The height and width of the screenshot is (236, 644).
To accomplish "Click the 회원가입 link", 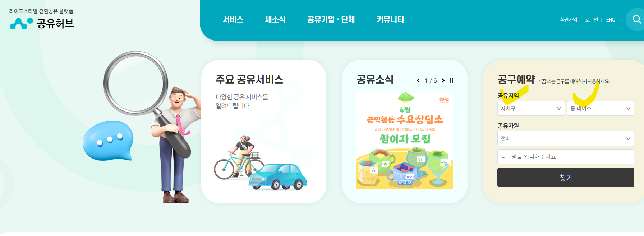I will click(569, 20).
